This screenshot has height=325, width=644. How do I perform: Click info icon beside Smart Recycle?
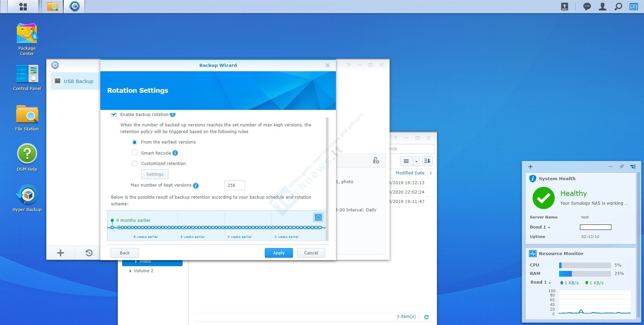pyautogui.click(x=175, y=153)
